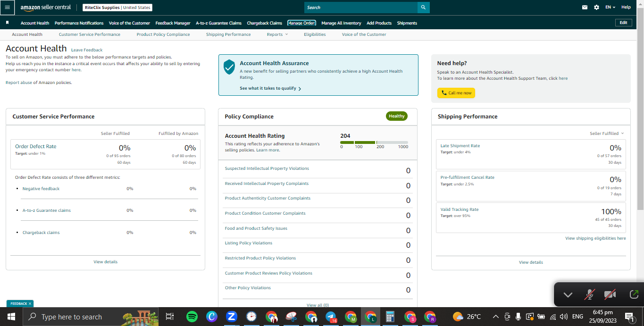The width and height of the screenshot is (644, 326).
Task: Click the Report abuse link
Action: (18, 83)
